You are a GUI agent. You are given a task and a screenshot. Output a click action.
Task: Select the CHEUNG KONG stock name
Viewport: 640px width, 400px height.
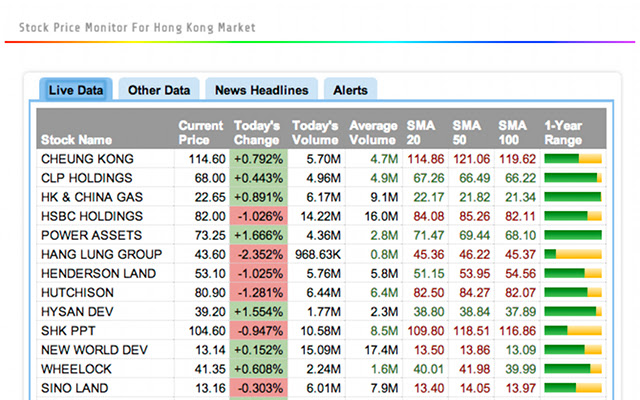87,159
